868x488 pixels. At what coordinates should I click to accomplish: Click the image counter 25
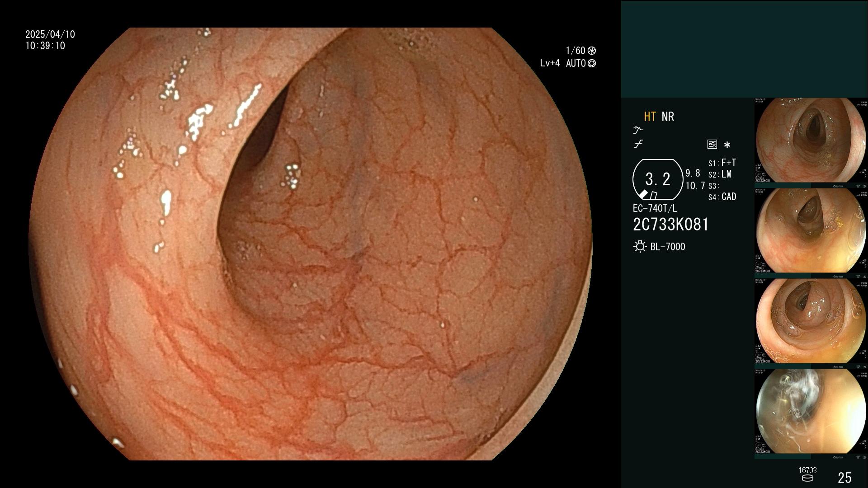pyautogui.click(x=844, y=478)
